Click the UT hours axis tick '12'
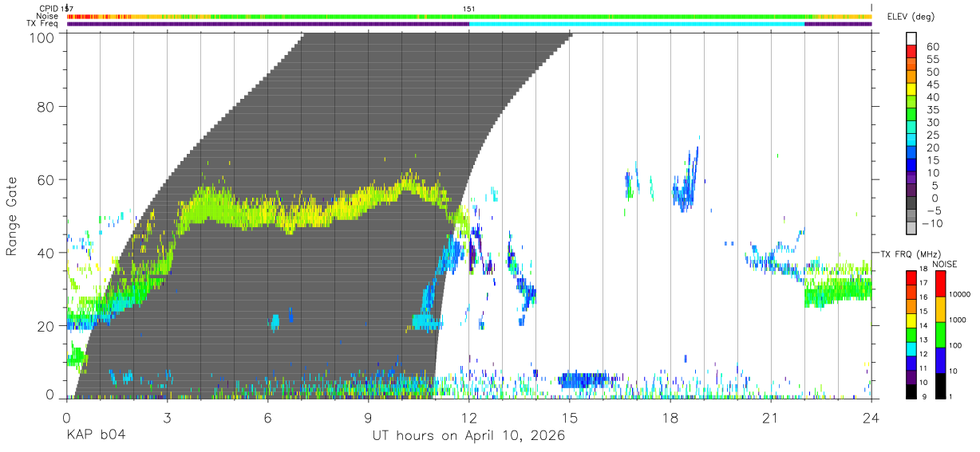 click(469, 417)
